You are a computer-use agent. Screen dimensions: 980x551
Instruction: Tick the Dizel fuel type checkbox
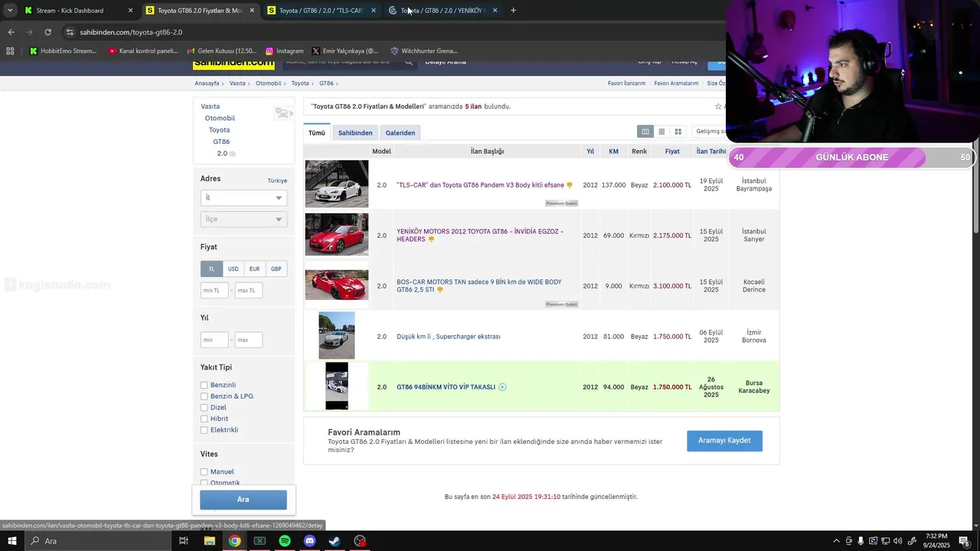(204, 408)
